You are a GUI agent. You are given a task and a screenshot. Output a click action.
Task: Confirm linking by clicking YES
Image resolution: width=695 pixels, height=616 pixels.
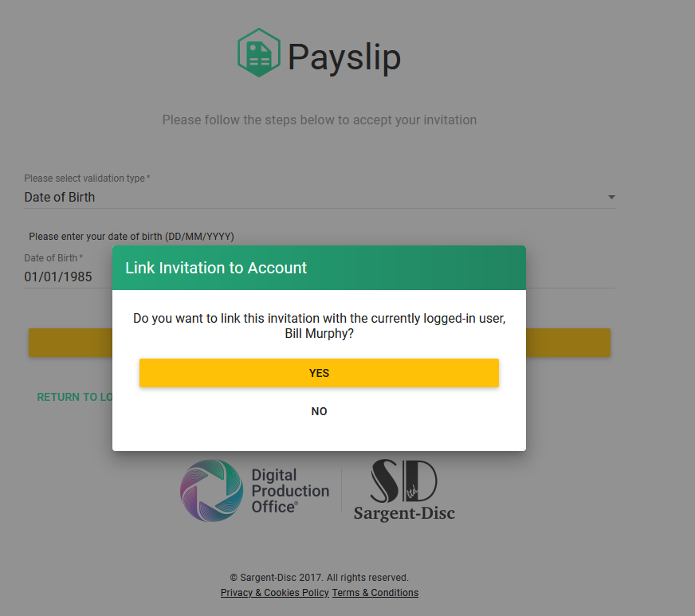pos(319,373)
